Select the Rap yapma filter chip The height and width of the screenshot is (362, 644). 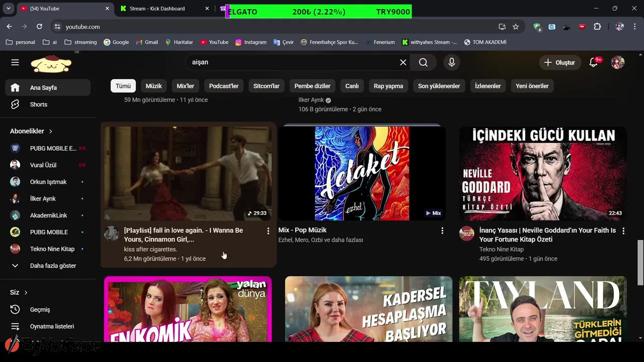(x=388, y=86)
